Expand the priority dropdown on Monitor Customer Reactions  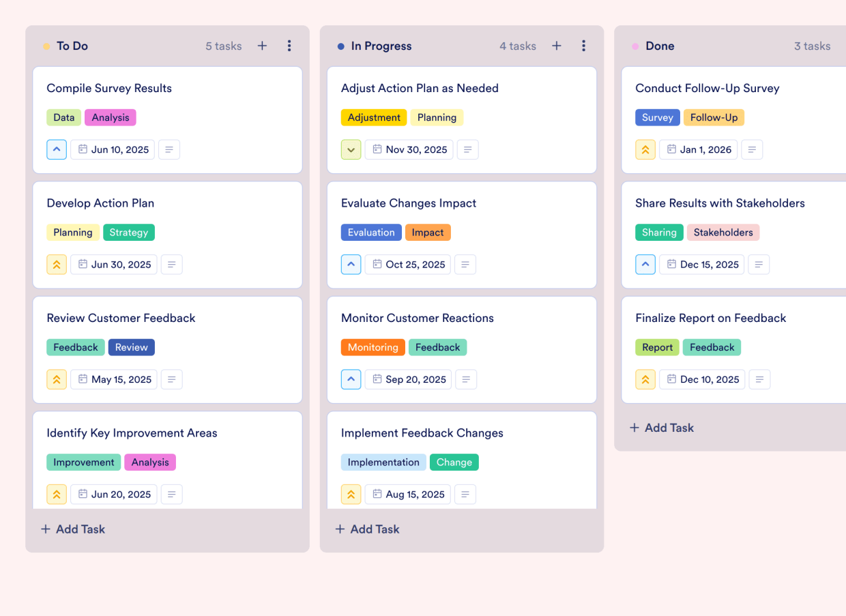[x=351, y=379]
